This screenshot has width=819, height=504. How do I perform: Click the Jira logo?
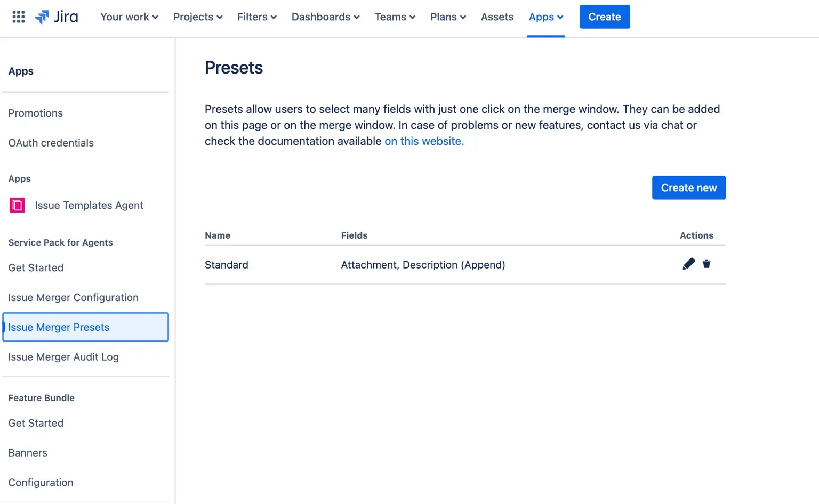click(x=57, y=17)
